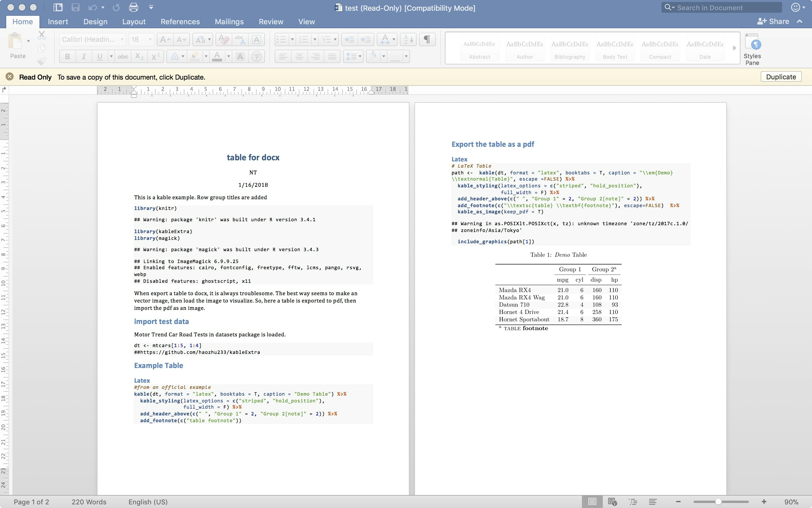Image resolution: width=812 pixels, height=508 pixels.
Task: Toggle Bold formatting
Action: 67,56
